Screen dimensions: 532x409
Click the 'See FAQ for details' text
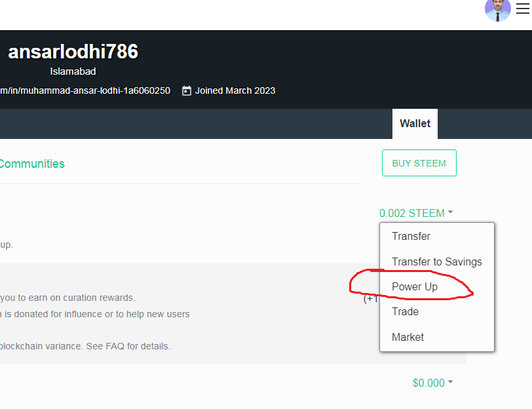128,346
